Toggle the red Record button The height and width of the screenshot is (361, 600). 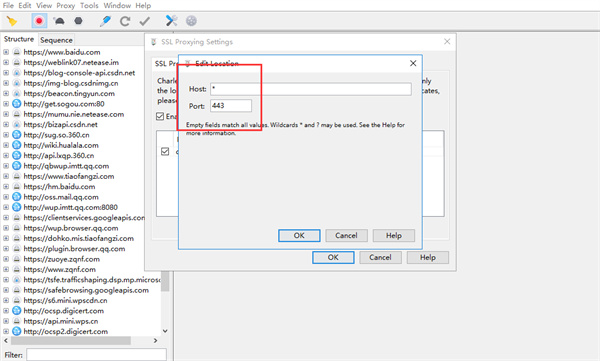point(39,21)
